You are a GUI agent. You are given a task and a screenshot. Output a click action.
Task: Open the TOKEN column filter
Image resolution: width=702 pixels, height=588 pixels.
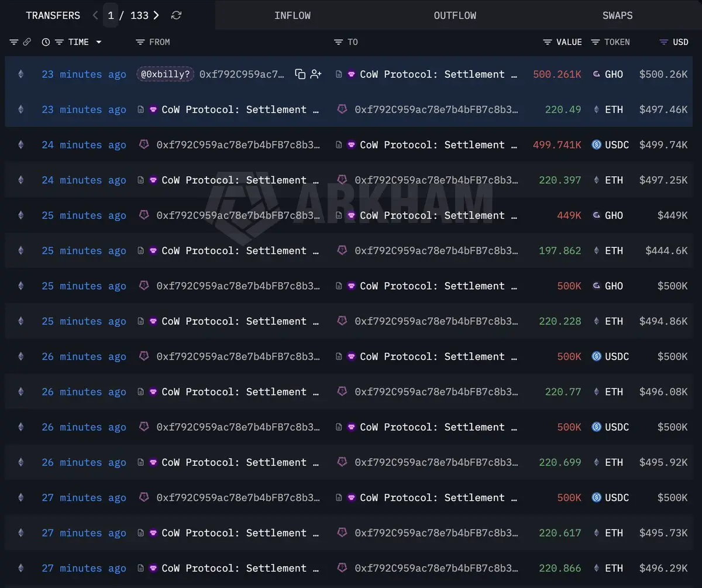(596, 42)
